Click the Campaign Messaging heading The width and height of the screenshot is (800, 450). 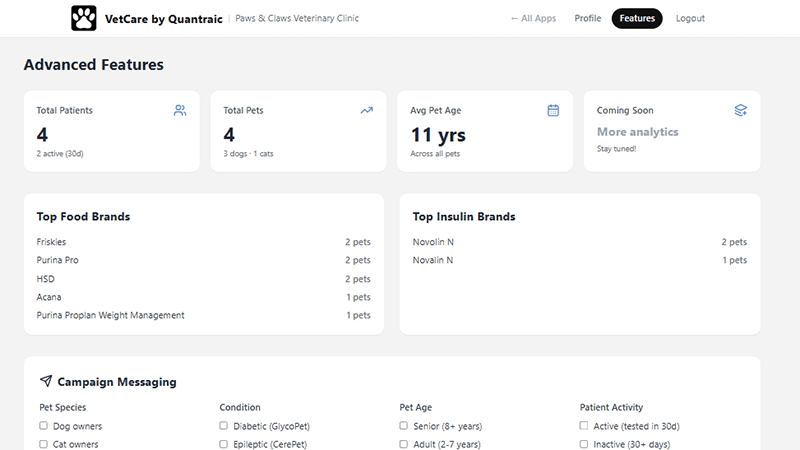pyautogui.click(x=117, y=382)
